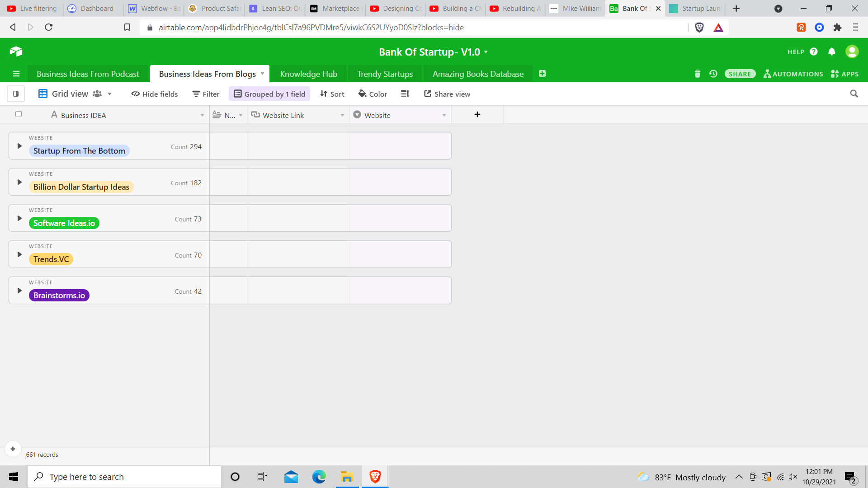Expand the Startup From The Bottom group
868x488 pixels.
point(19,146)
